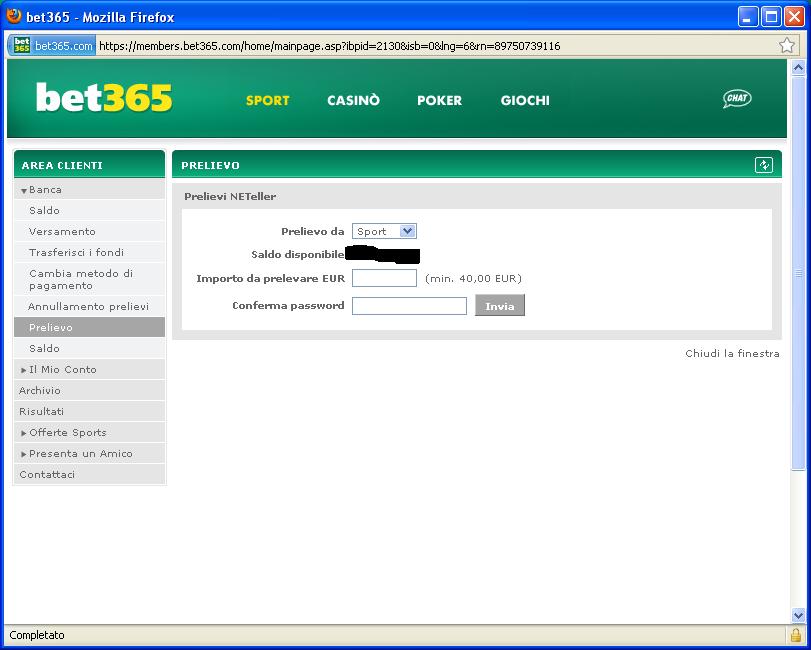Open Archivio in sidebar
The image size is (811, 650).
point(89,390)
